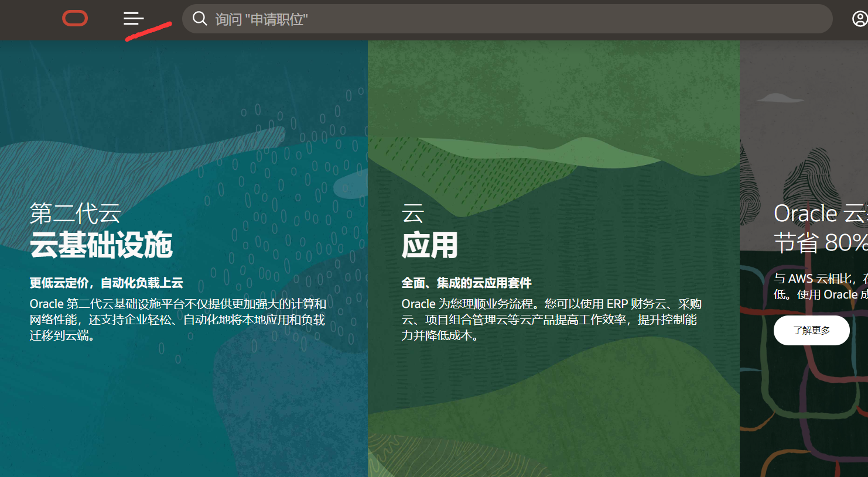This screenshot has height=477, width=868.
Task: Click the 全面、集成的云应用套件 subtitle
Action: point(466,283)
